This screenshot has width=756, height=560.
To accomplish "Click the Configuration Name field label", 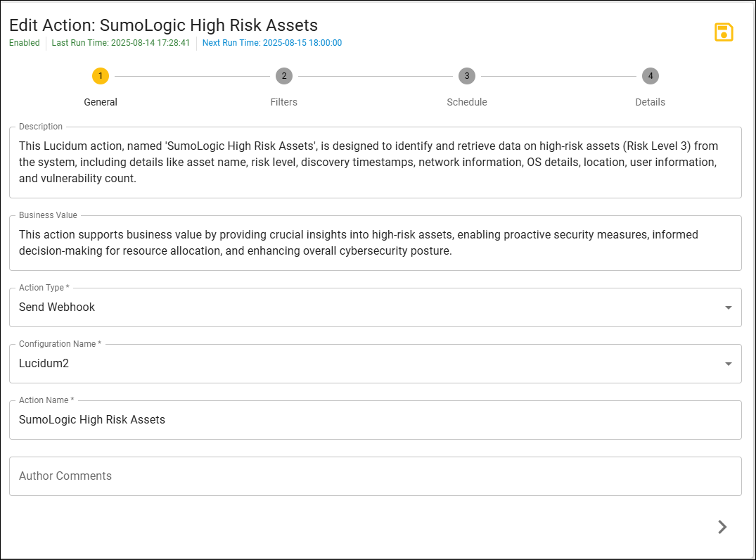I will coord(60,344).
